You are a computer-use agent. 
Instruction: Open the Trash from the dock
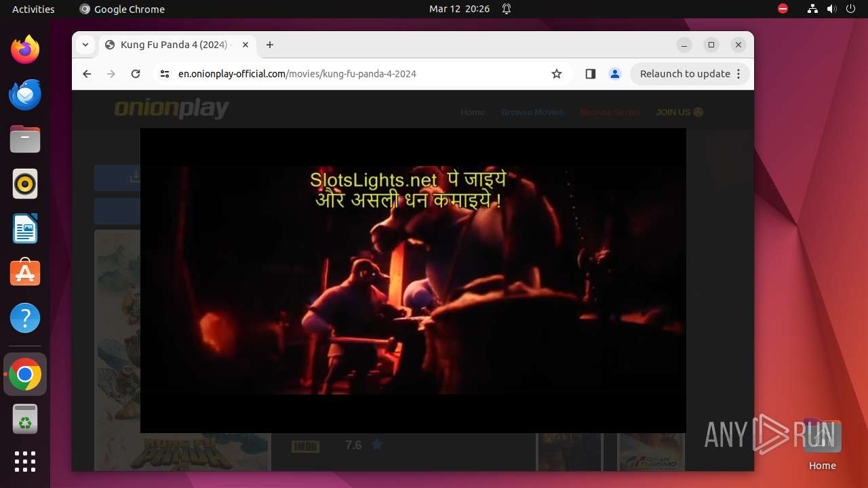click(25, 419)
